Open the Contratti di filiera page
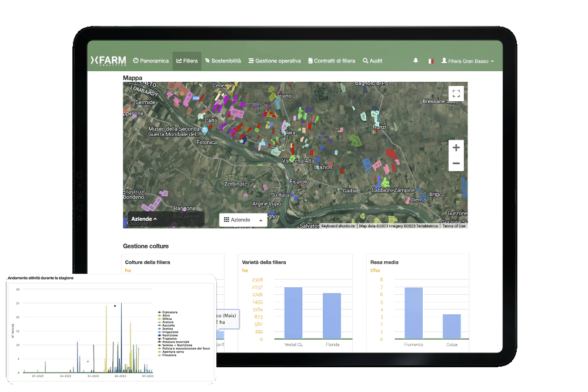The height and width of the screenshot is (392, 588). (332, 61)
